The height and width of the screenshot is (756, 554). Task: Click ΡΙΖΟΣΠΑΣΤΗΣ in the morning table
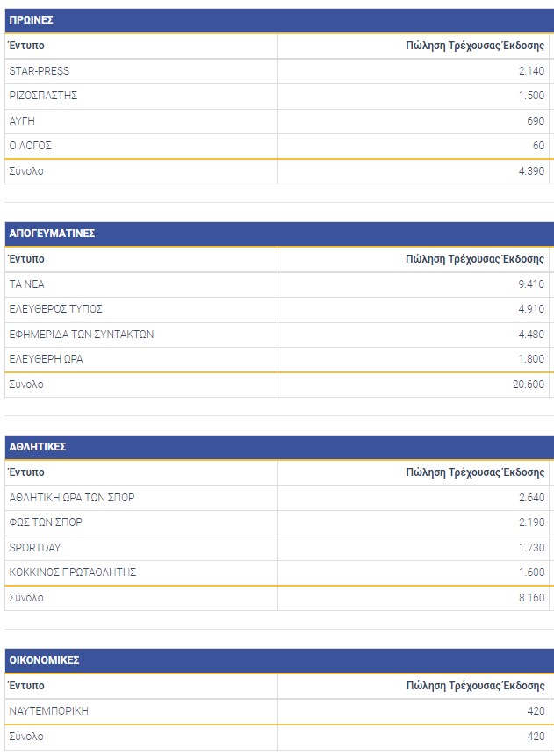tap(43, 96)
